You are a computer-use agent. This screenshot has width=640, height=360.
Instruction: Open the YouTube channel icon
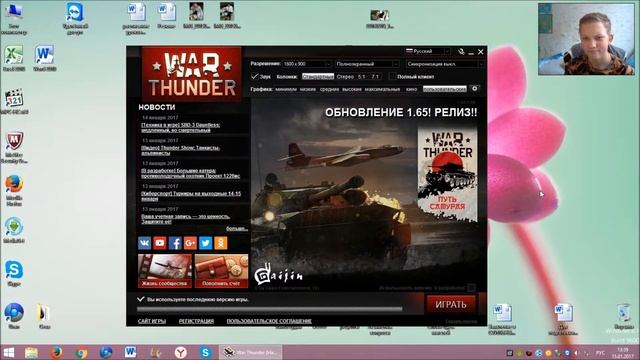(160, 243)
